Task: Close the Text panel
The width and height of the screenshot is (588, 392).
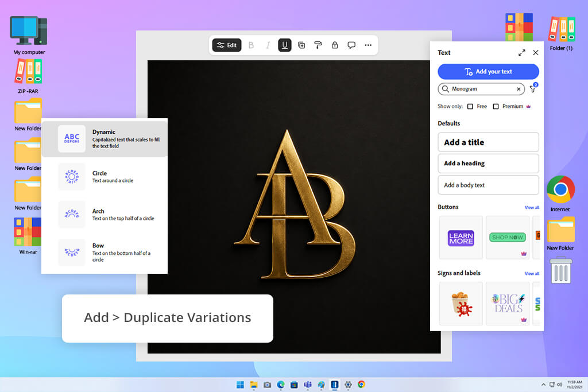Action: (536, 53)
